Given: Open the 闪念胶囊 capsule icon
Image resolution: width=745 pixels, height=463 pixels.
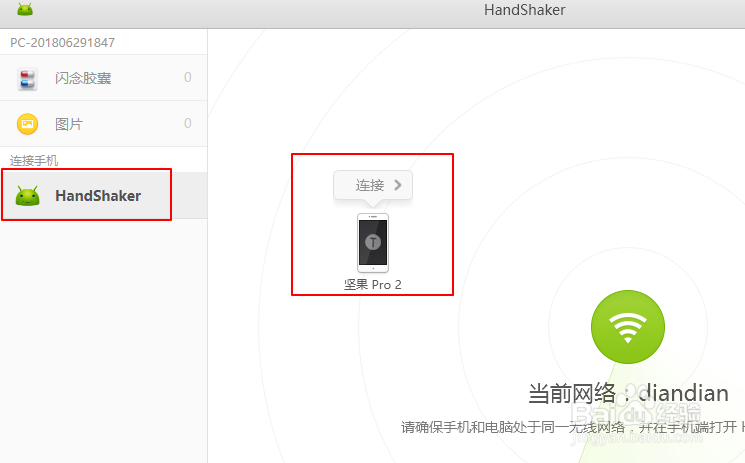Looking at the screenshot, I should tap(27, 79).
